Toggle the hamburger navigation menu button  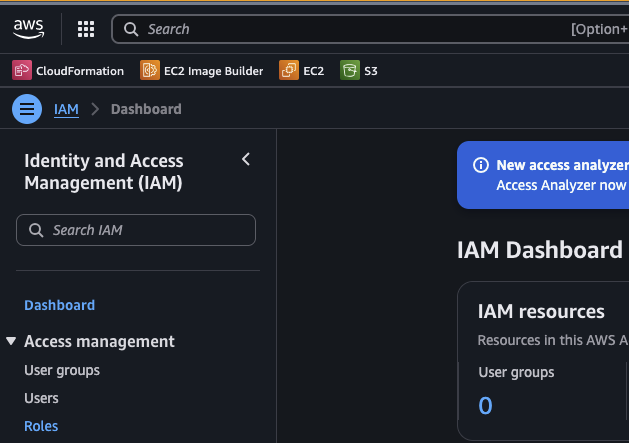27,108
